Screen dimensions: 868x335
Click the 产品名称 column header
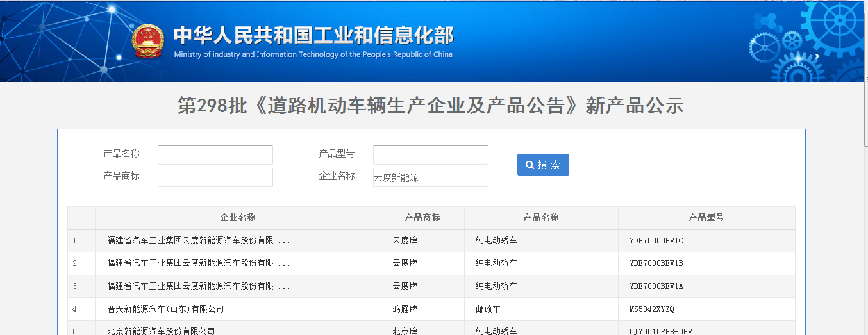[541, 218]
